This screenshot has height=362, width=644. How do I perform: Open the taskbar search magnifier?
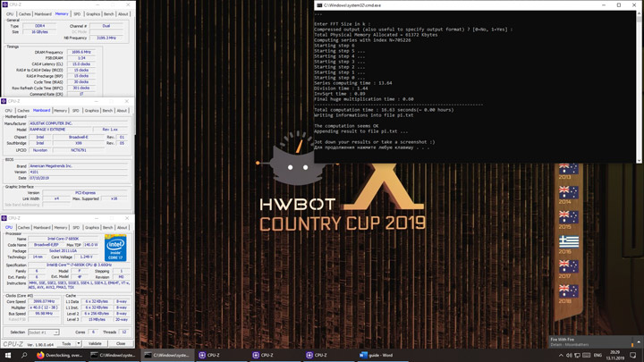24,356
